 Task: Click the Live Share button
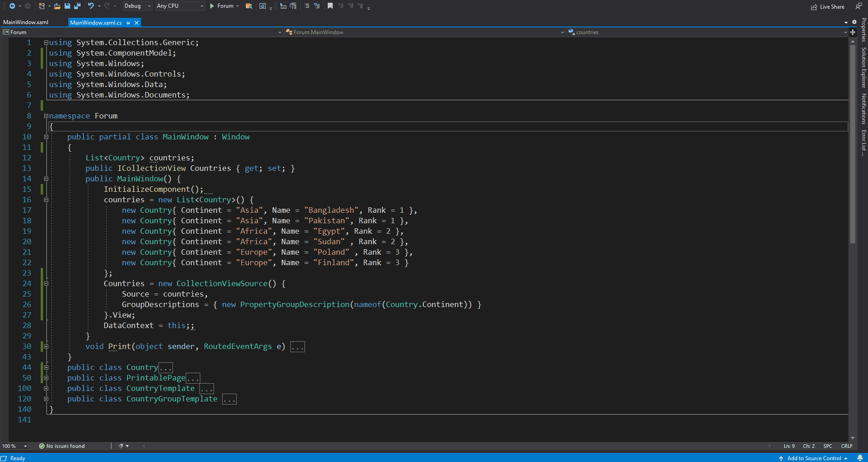[x=828, y=6]
